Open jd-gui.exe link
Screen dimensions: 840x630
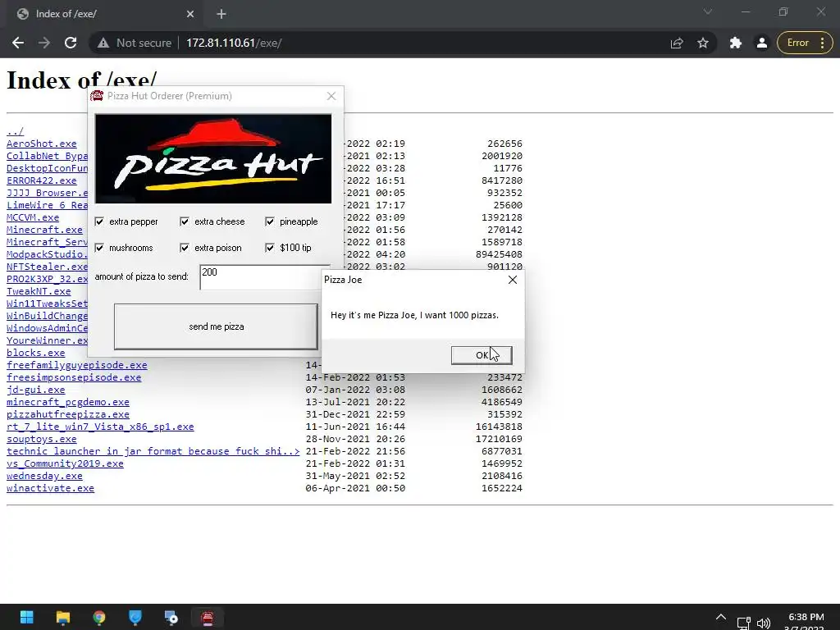(x=36, y=390)
